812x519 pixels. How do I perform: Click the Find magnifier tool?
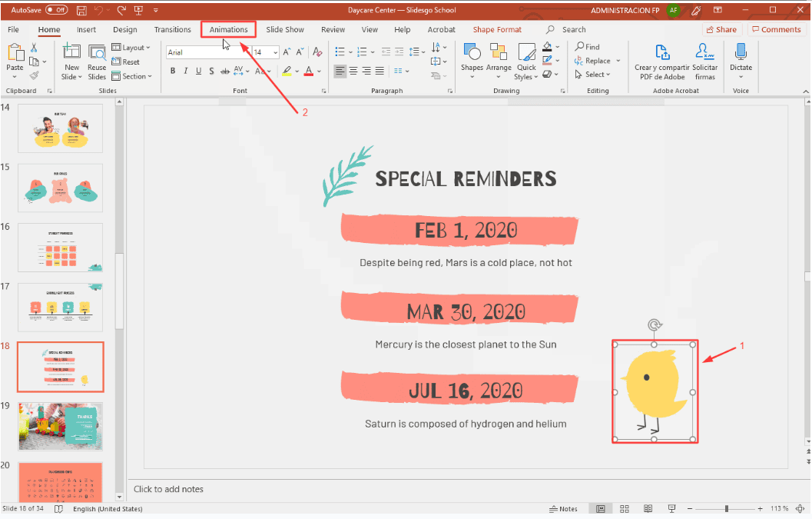pos(587,47)
